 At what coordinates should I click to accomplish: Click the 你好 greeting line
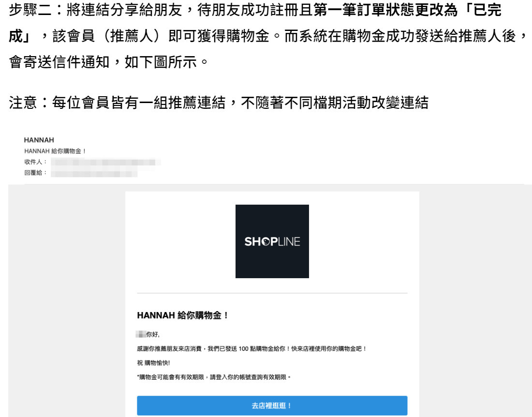pyautogui.click(x=148, y=334)
